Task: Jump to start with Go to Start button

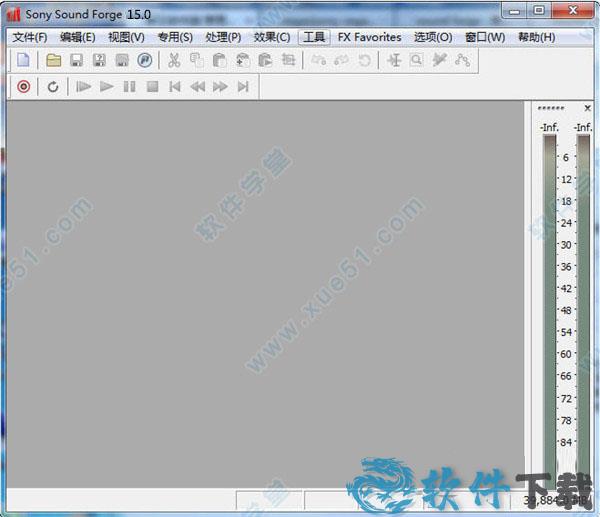Action: (x=175, y=87)
